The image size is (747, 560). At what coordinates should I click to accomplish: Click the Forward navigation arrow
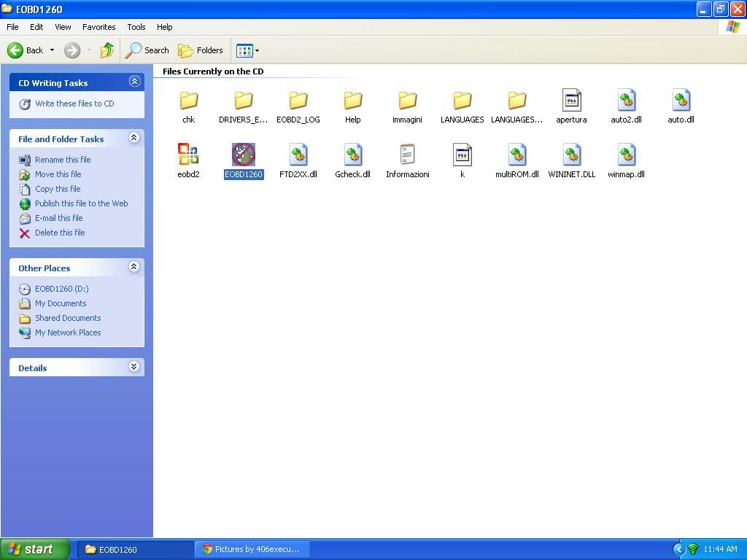72,50
